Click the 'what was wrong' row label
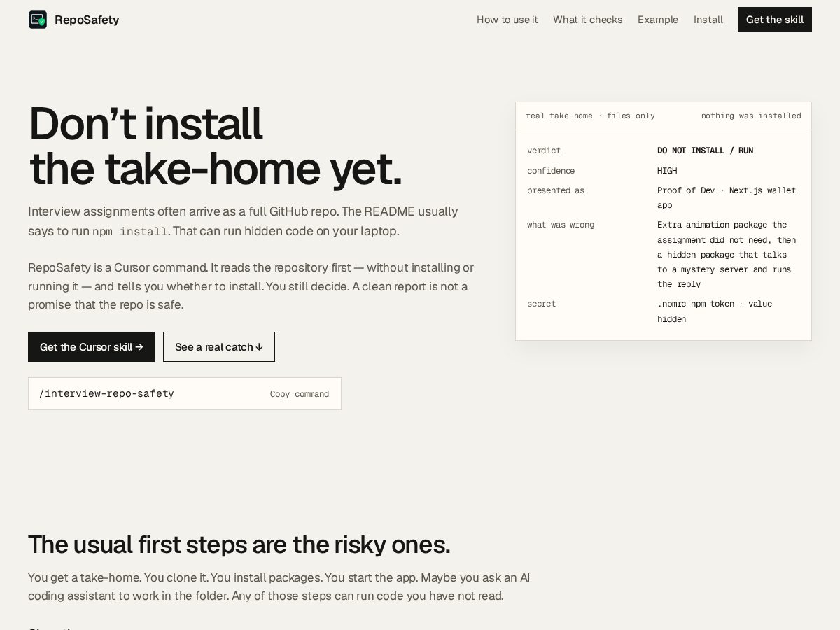Viewport: 840px width, 630px height. click(561, 225)
